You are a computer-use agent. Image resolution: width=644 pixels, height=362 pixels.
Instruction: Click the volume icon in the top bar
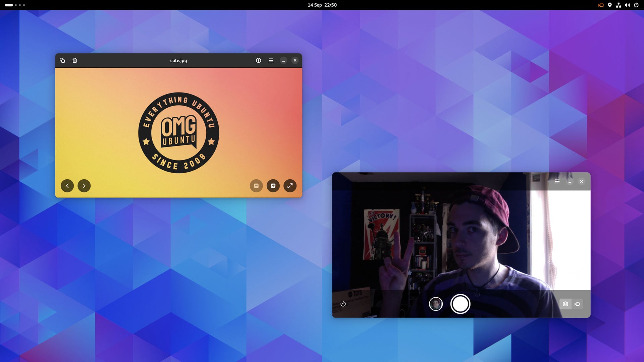[x=627, y=5]
